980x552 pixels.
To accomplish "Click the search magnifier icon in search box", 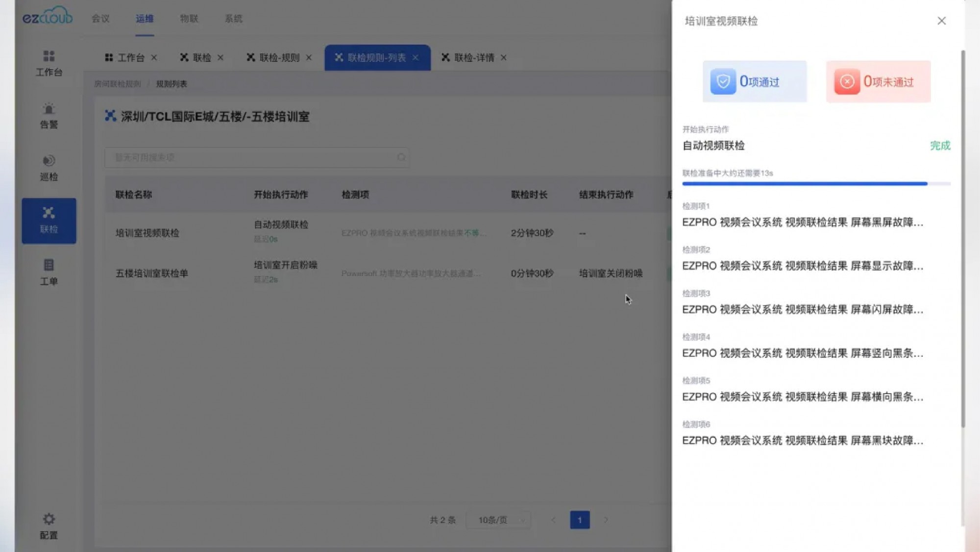I will (x=401, y=157).
